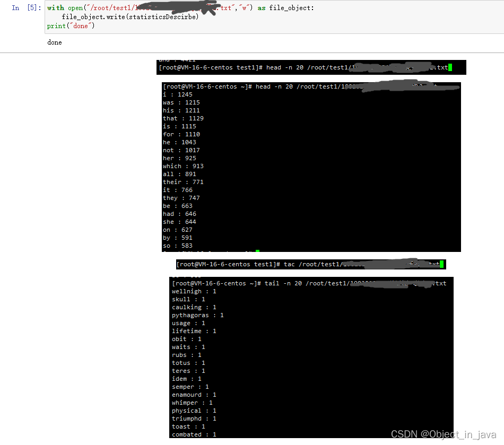Click the 'had : 646' line
This screenshot has height=445, width=504.
point(179,214)
